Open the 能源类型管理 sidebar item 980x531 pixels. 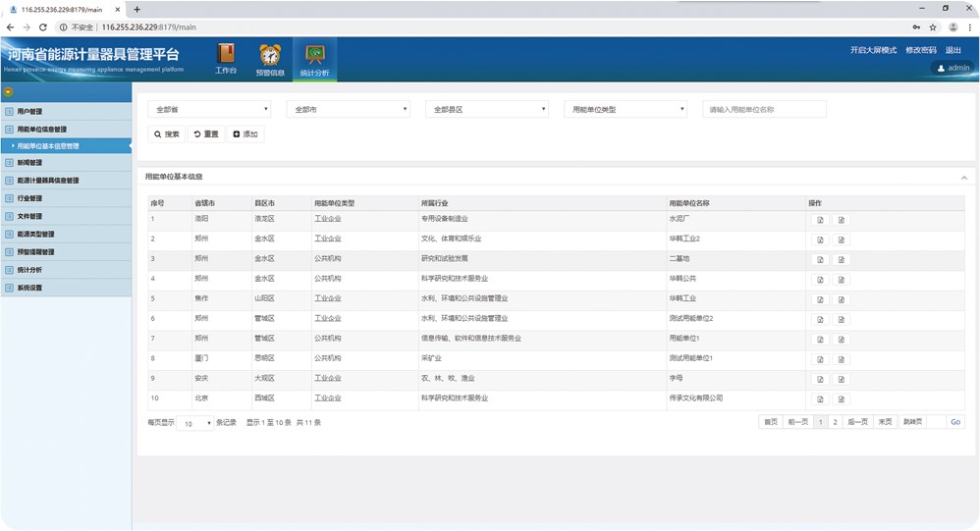pos(66,235)
